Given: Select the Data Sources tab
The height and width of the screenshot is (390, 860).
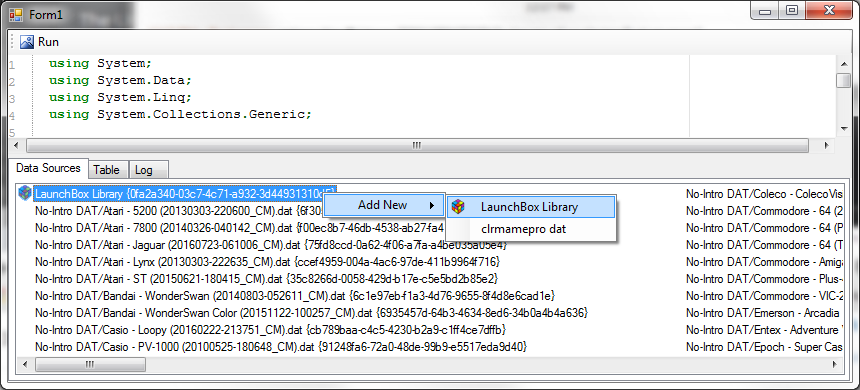Looking at the screenshot, I should [48, 168].
